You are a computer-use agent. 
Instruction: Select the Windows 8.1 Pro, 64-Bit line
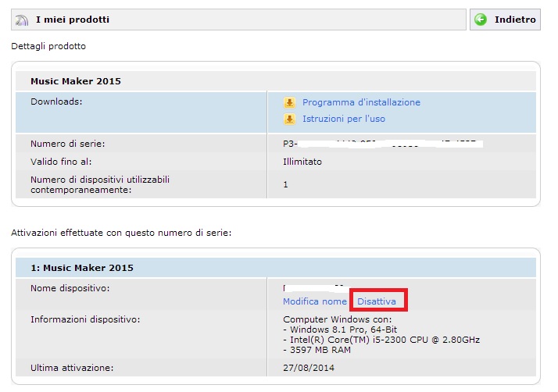point(340,330)
